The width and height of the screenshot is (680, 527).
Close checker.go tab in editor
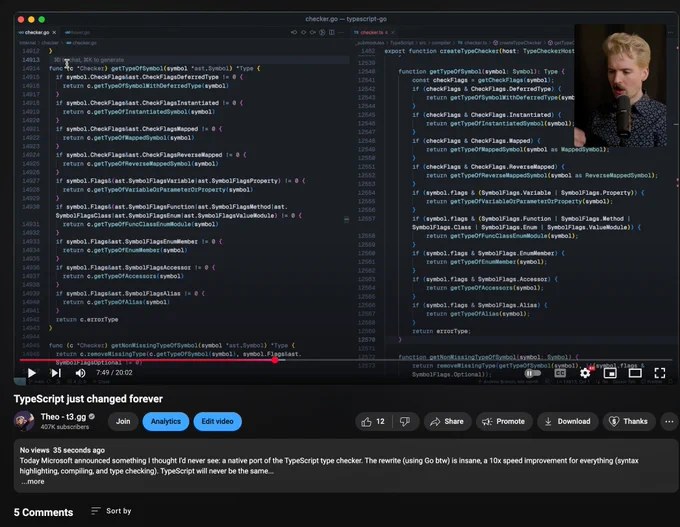coord(54,33)
